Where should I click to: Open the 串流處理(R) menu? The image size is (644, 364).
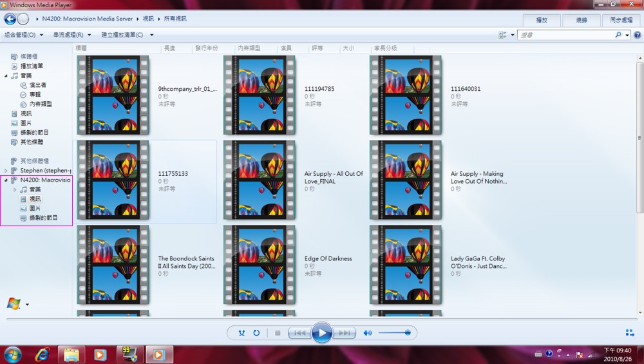pos(72,35)
